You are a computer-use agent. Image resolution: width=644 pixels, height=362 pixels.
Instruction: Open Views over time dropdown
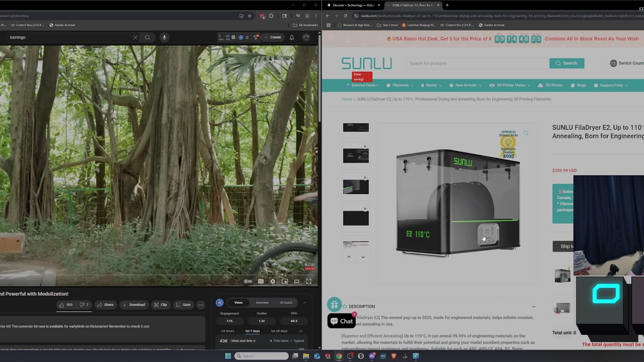click(x=243, y=341)
